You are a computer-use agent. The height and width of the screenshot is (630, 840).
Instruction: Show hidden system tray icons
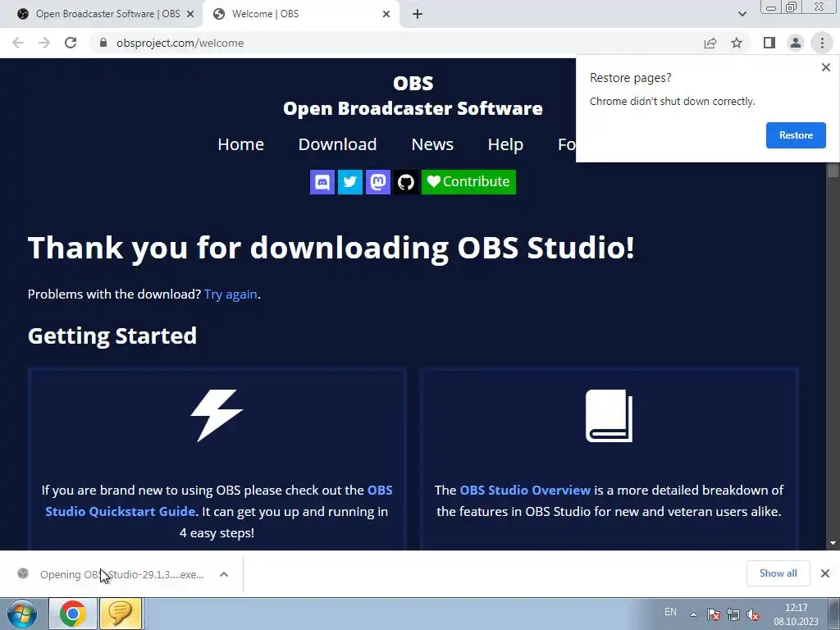pos(693,614)
